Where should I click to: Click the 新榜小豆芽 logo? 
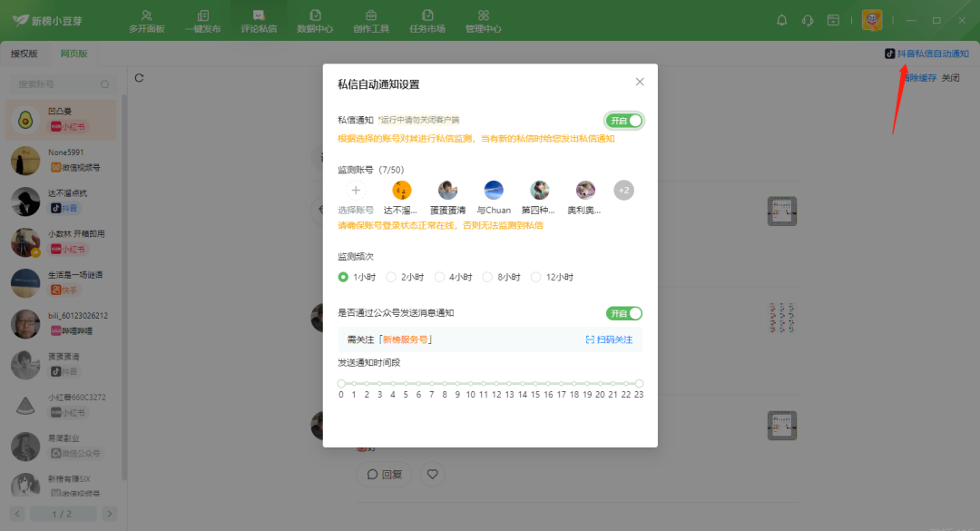[47, 21]
